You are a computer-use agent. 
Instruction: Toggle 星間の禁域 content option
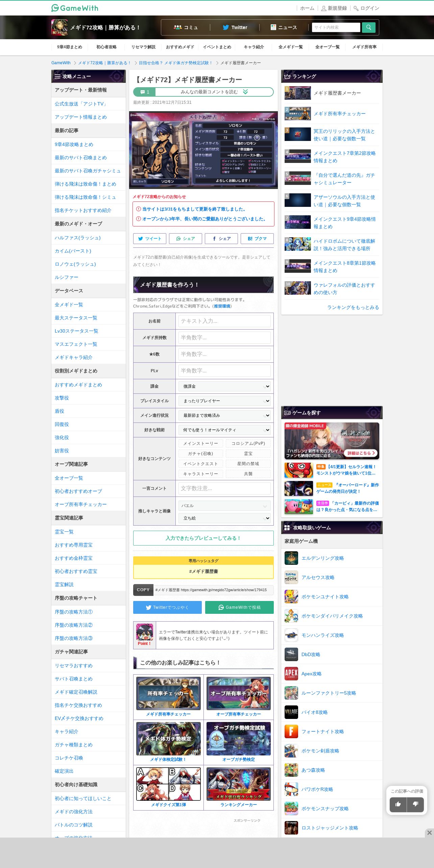[248, 464]
